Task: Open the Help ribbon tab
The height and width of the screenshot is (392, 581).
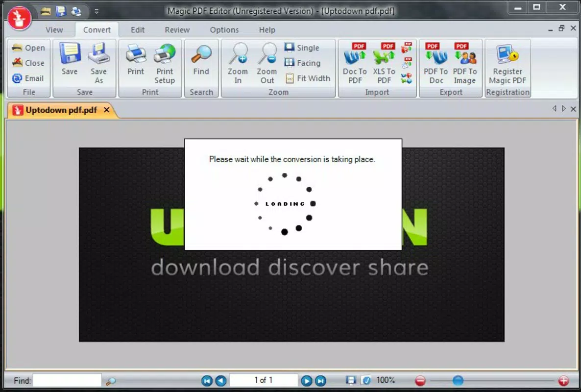Action: (267, 29)
